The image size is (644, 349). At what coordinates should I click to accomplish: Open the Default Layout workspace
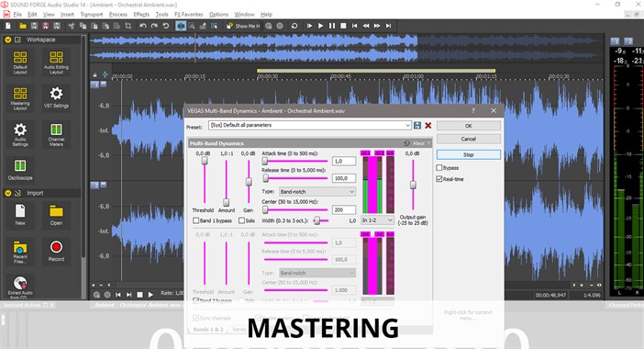point(20,62)
